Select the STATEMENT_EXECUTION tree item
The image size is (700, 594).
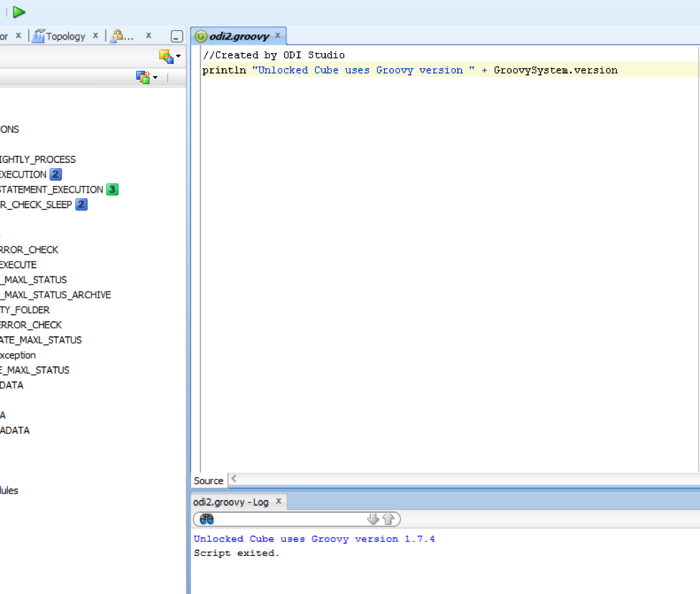click(52, 190)
